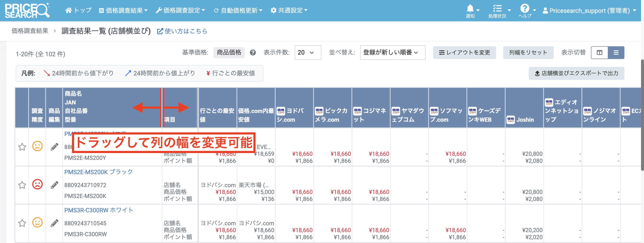Toggle the star for PMS2E-MS200K ブラック
Viewport: 644px width, 243px height.
point(22,185)
